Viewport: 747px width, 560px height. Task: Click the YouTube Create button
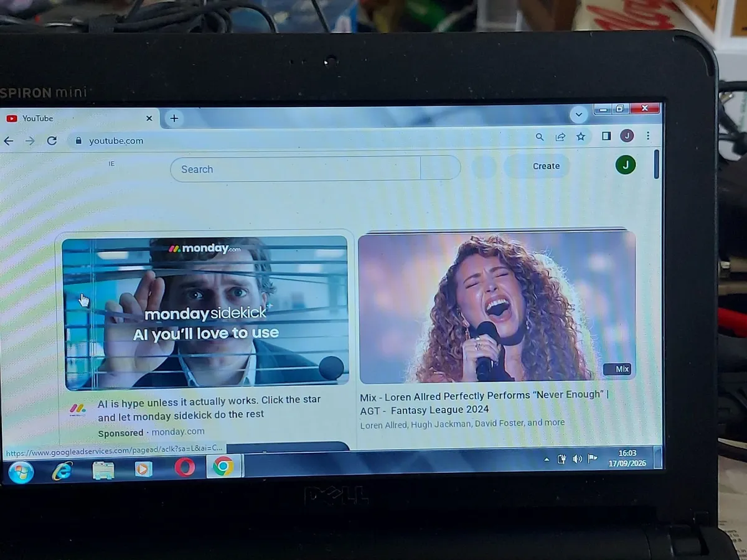click(x=537, y=166)
